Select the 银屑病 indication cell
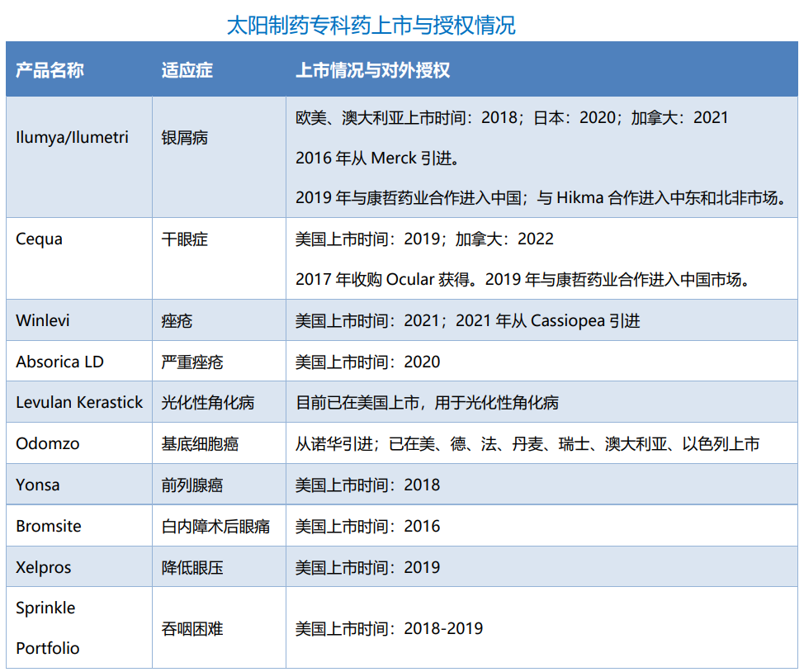The image size is (804, 672). click(185, 137)
